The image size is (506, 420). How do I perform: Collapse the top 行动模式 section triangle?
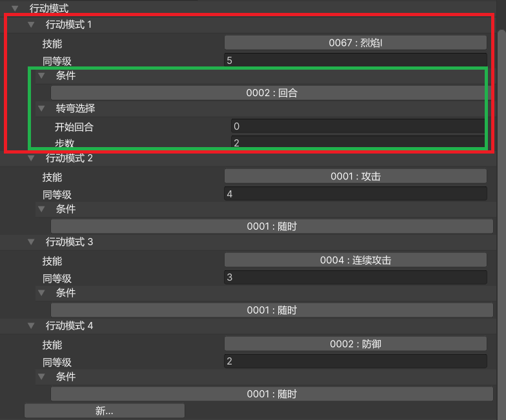click(x=15, y=8)
